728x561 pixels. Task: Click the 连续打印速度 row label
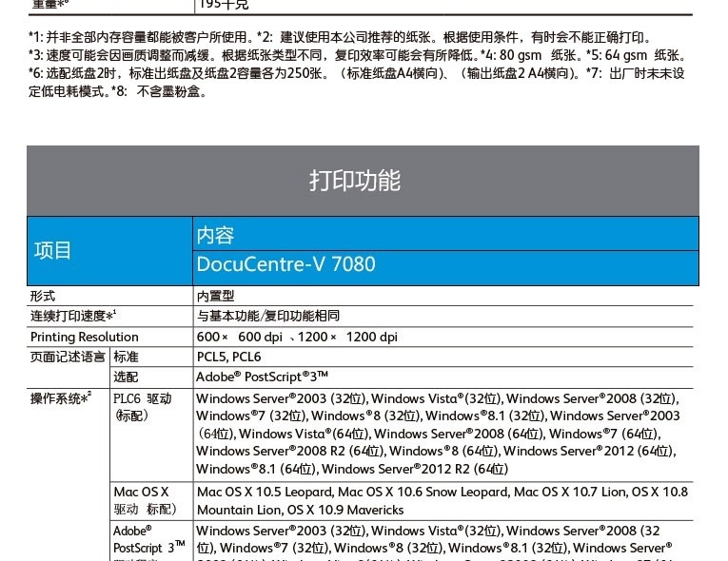coord(73,316)
